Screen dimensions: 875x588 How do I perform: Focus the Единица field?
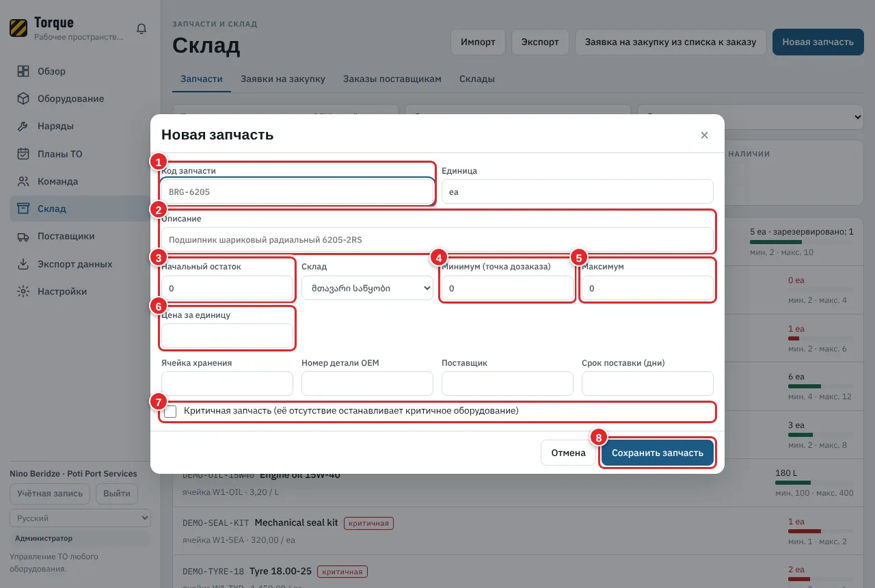[578, 192]
